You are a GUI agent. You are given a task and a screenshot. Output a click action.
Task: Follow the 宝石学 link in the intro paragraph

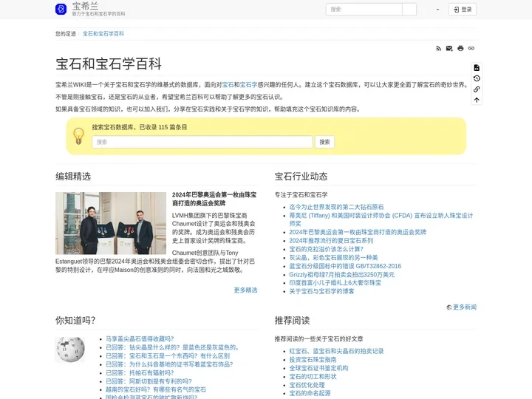coord(249,84)
